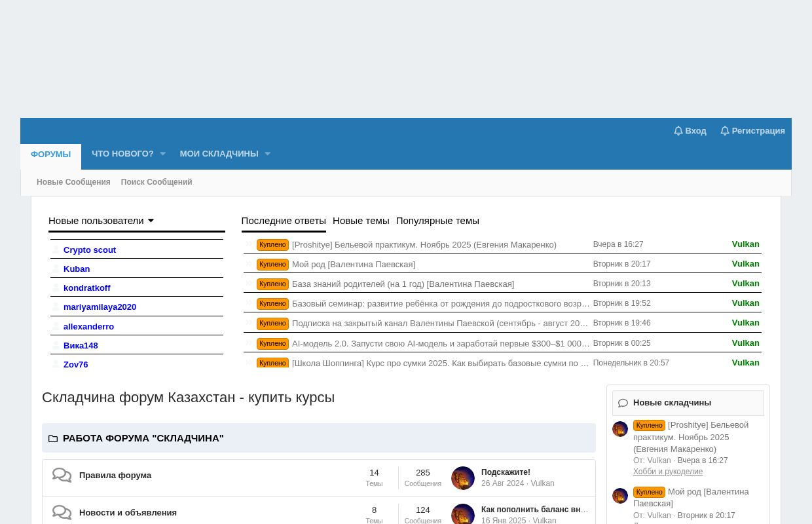Open the Хобби и рукоделие category link
Image resolution: width=812 pixels, height=524 pixels.
(667, 472)
